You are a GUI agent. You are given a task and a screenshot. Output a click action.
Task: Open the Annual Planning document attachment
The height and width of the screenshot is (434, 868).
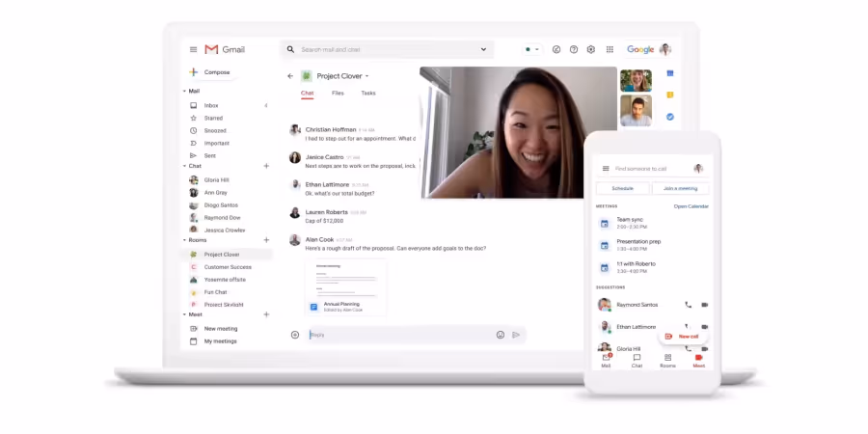click(x=346, y=287)
